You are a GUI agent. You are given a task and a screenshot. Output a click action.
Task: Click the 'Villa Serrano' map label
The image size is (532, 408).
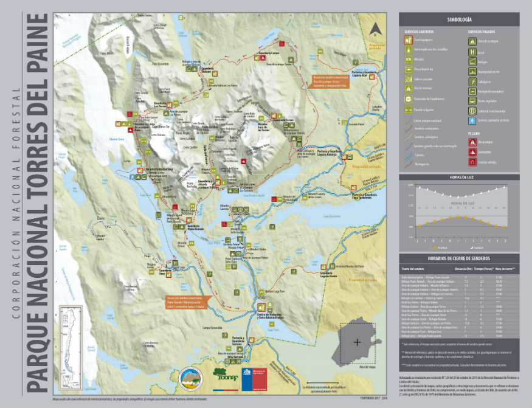click(234, 357)
